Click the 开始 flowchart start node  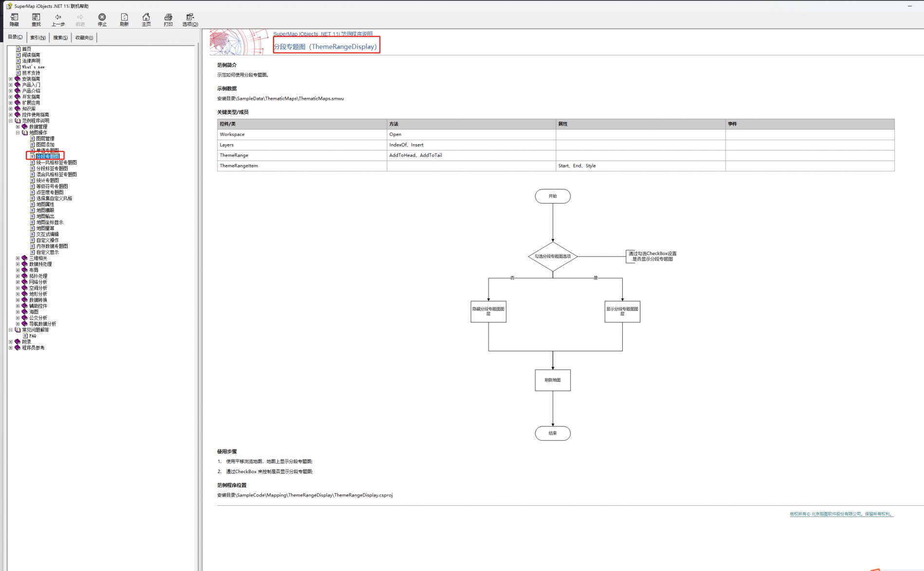coord(553,196)
